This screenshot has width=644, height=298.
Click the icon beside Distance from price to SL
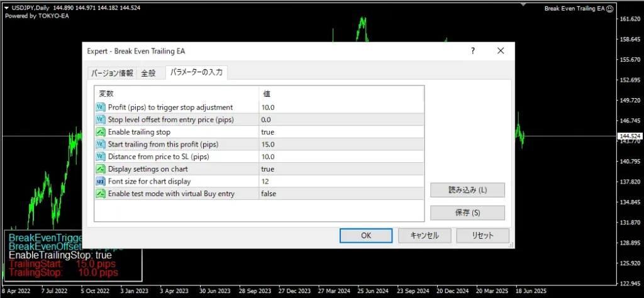tap(101, 157)
